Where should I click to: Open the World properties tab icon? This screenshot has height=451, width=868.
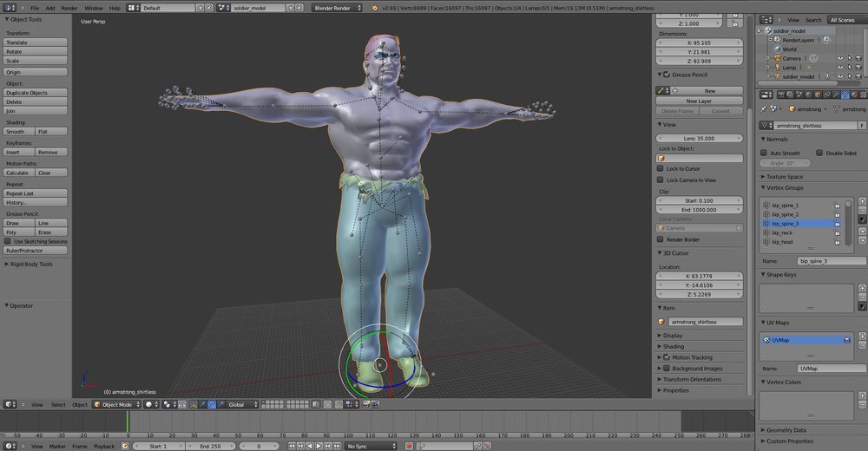[x=809, y=95]
